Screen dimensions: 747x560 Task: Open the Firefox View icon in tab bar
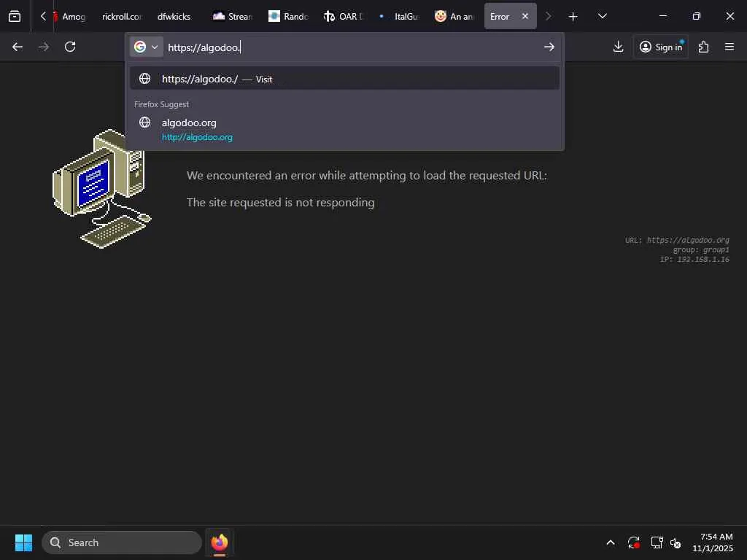(x=15, y=17)
